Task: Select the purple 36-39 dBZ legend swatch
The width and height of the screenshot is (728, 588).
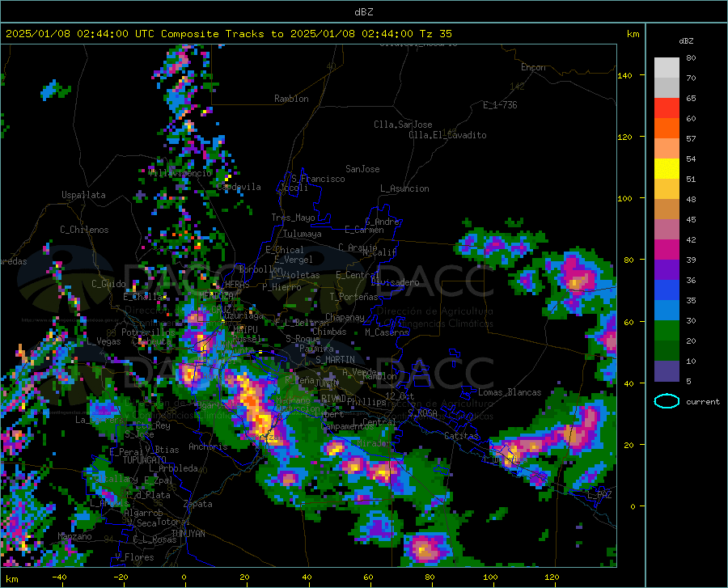Action: (667, 269)
